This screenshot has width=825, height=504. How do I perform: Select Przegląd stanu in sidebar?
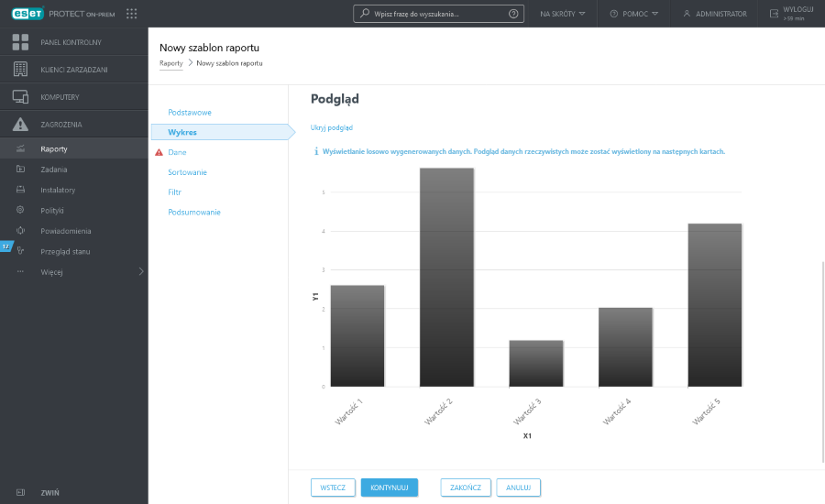coord(74,251)
